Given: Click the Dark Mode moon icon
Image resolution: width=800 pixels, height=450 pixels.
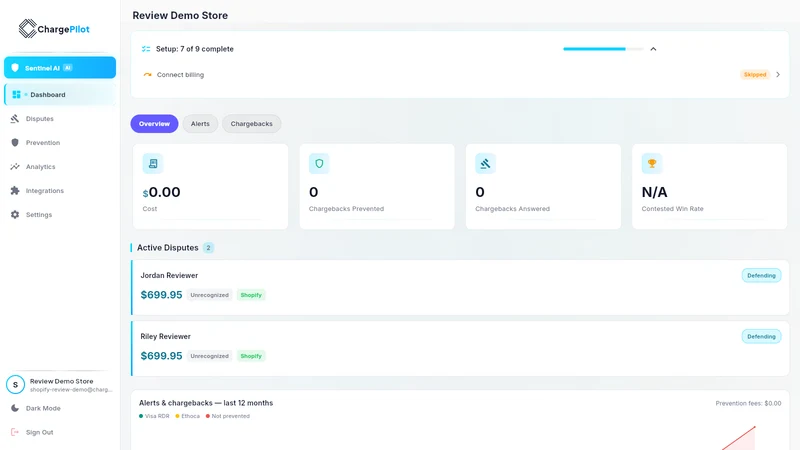Looking at the screenshot, I should (x=15, y=408).
